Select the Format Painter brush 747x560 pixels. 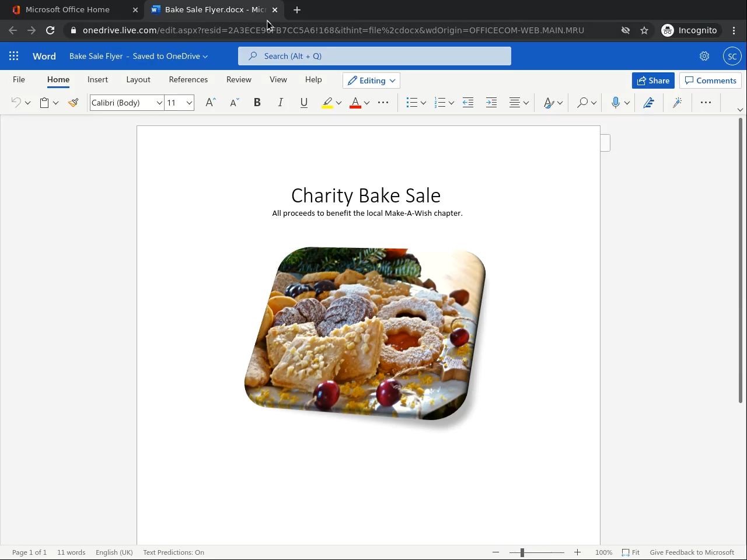click(x=73, y=103)
